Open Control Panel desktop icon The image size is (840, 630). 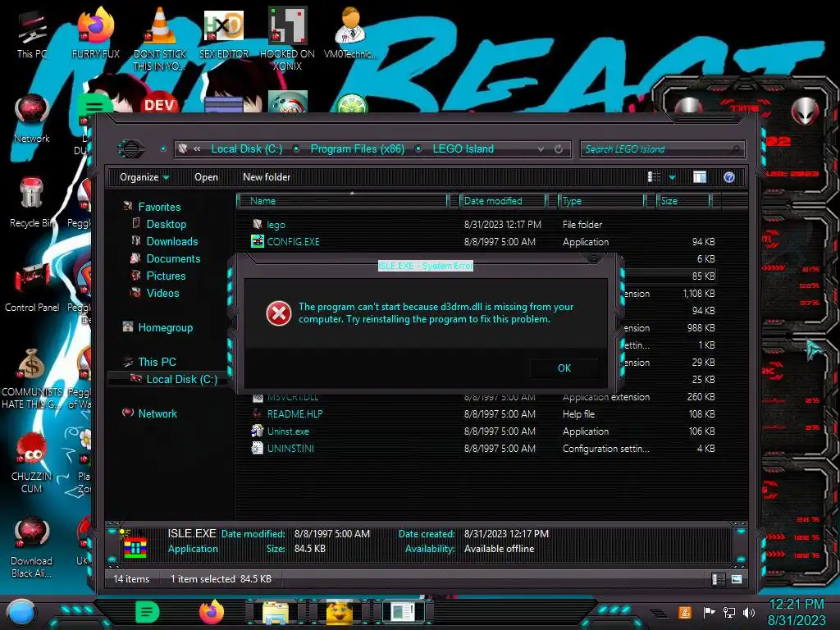pos(32,287)
